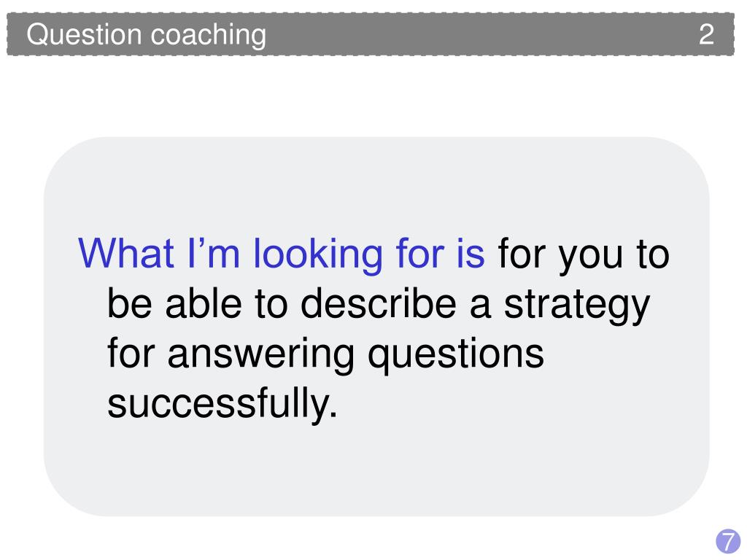
Task: Click the word "successfully." on the last line
Action: (x=222, y=405)
